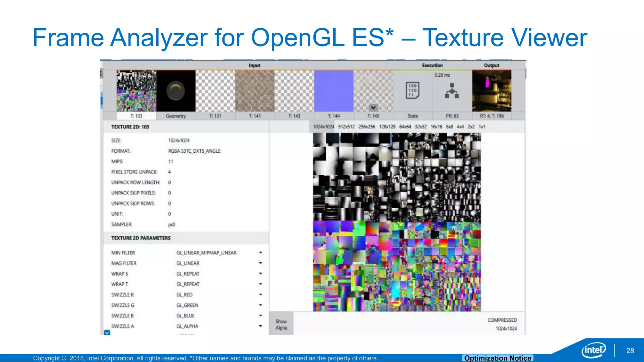Click the SIZE 1024x1024 value
Screen dimensions: 644x362
[x=179, y=140]
